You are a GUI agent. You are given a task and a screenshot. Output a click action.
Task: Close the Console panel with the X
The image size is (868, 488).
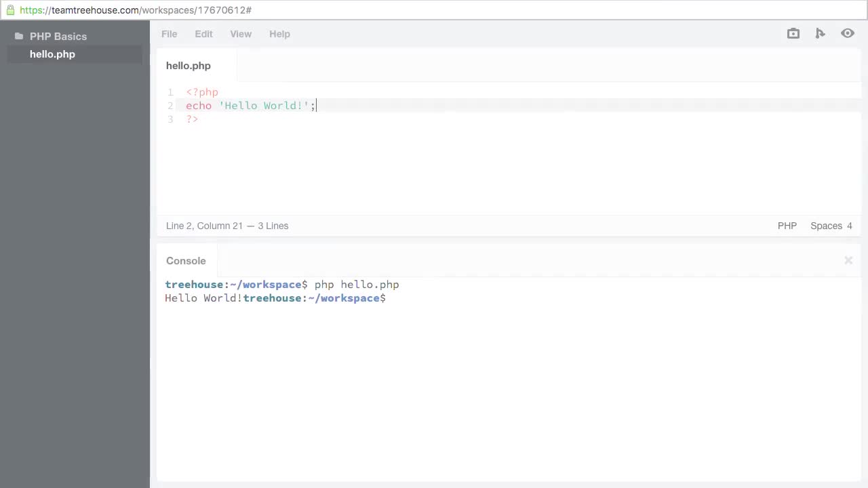click(x=848, y=260)
